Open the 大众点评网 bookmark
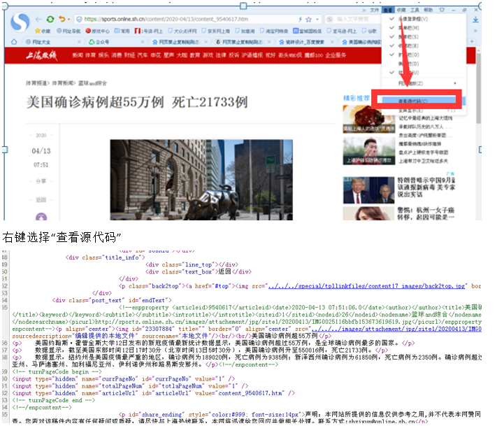Viewport: 504px width, 426px height. (x=182, y=31)
